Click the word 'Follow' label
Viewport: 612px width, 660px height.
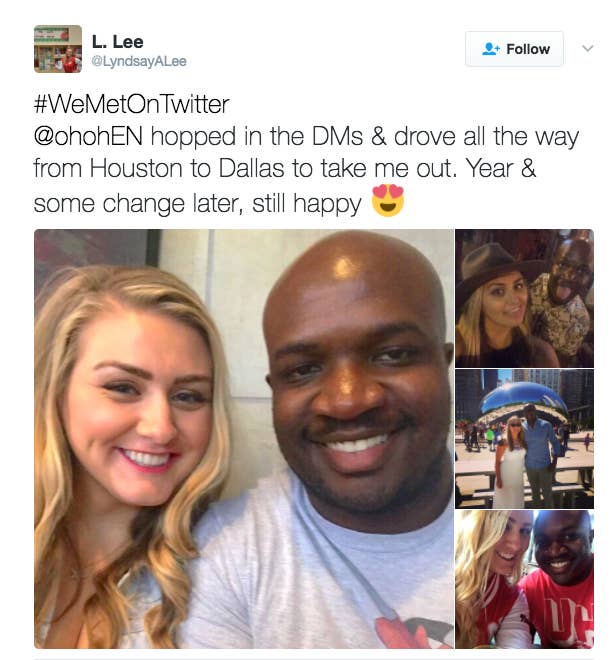click(528, 49)
